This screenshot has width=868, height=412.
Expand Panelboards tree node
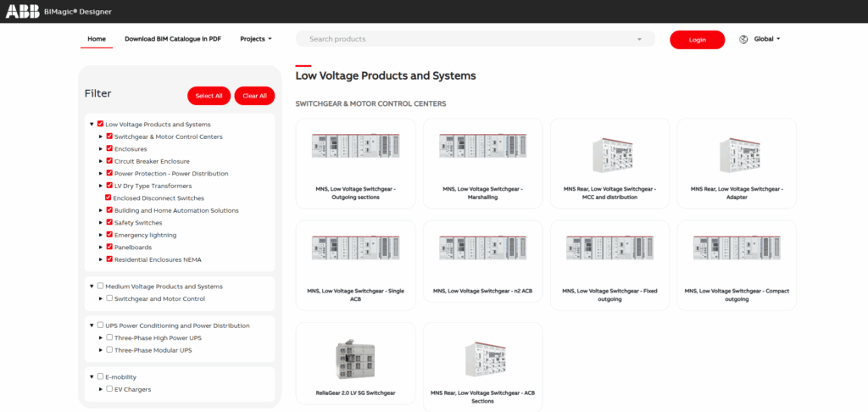pos(101,247)
